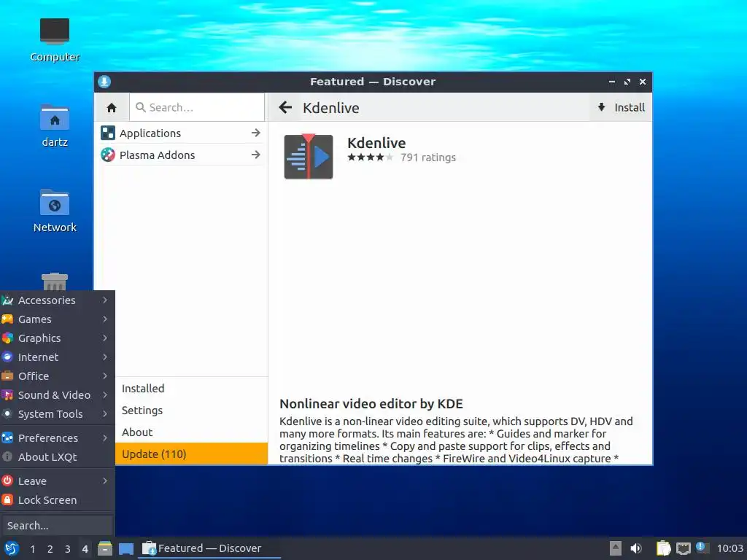Open the Installed section in Discover
747x560 pixels.
[192, 389]
